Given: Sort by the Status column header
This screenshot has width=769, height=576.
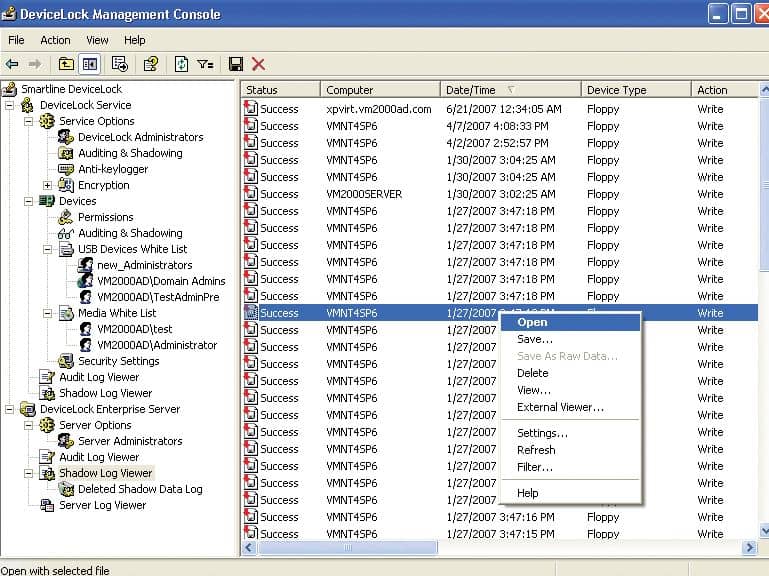Looking at the screenshot, I should 281,90.
